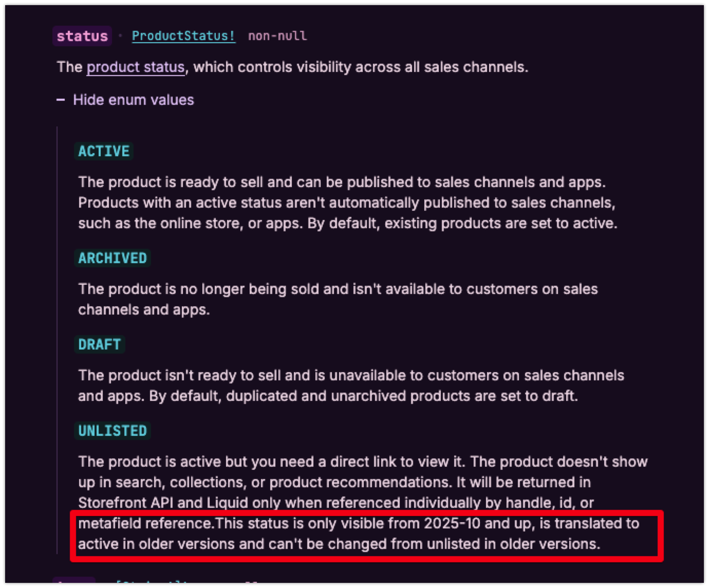Click the DRAFT value description text
The width and height of the screenshot is (709, 588).
(x=351, y=385)
